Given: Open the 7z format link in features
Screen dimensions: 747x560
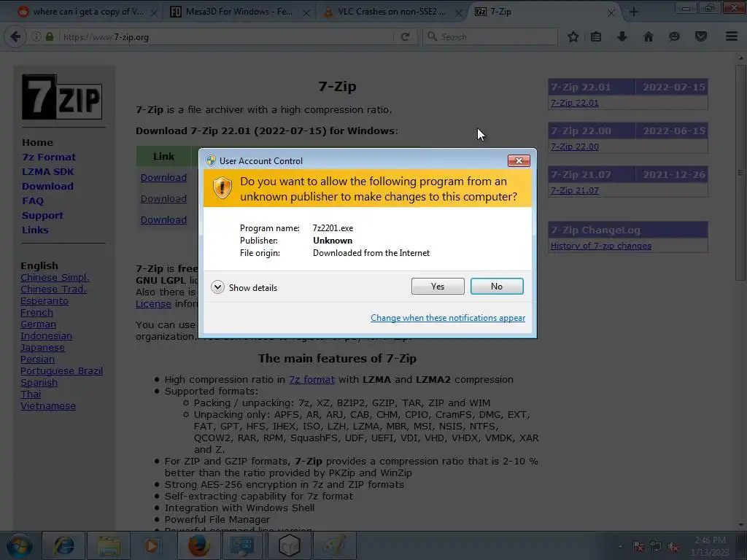Looking at the screenshot, I should click(x=311, y=379).
